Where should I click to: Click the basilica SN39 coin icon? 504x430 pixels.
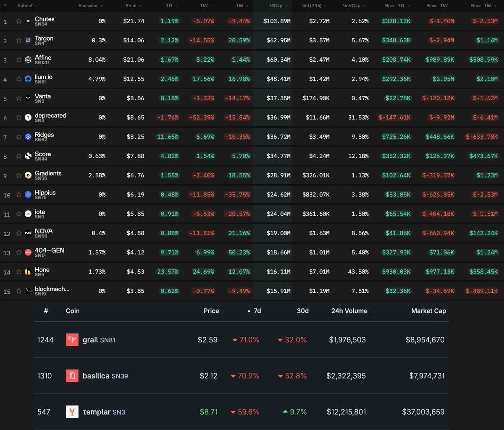[72, 376]
